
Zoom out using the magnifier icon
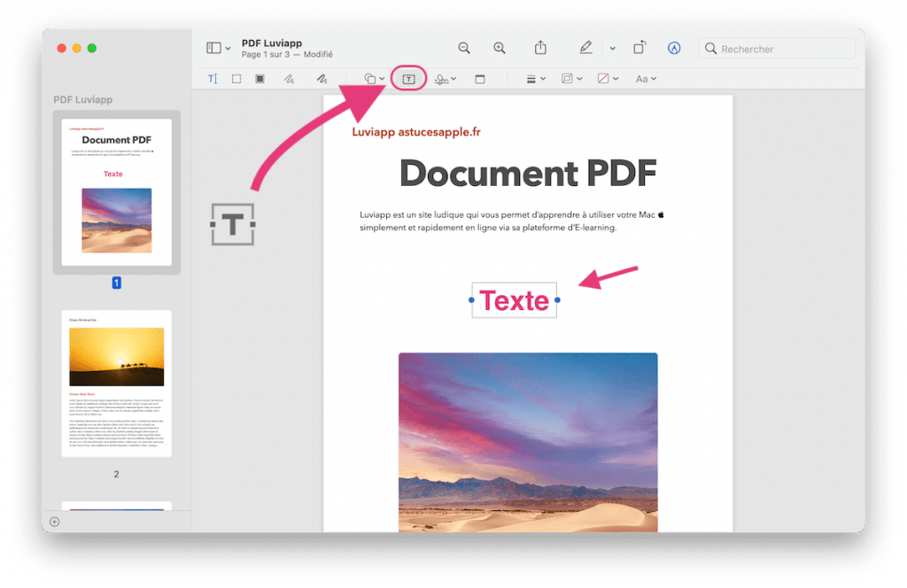click(464, 48)
